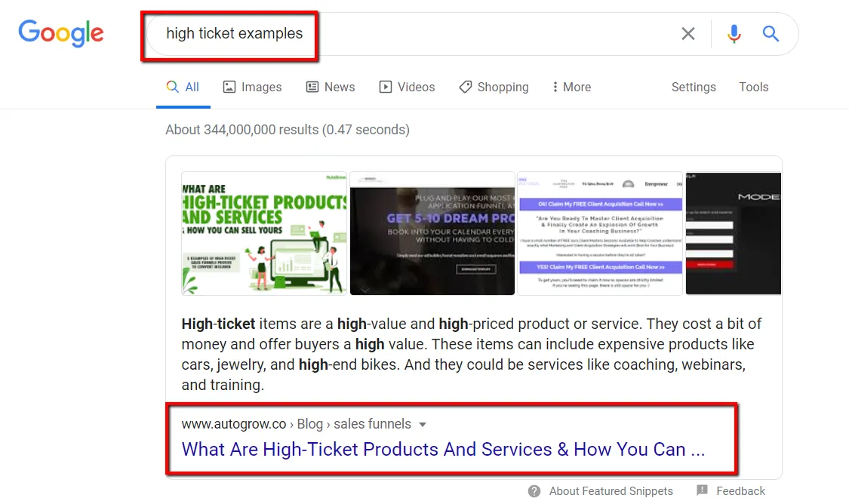
Task: Open the search Settings menu
Action: pyautogui.click(x=693, y=87)
